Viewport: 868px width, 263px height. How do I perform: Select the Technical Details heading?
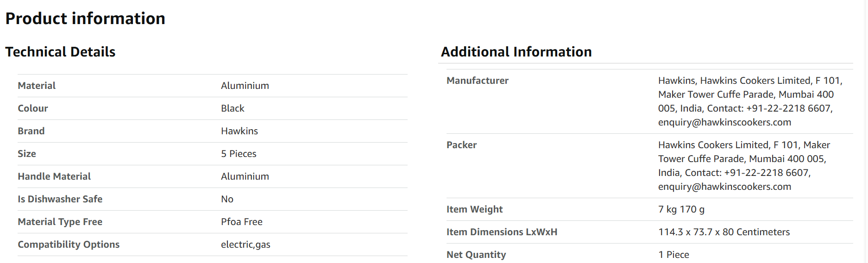(x=60, y=52)
